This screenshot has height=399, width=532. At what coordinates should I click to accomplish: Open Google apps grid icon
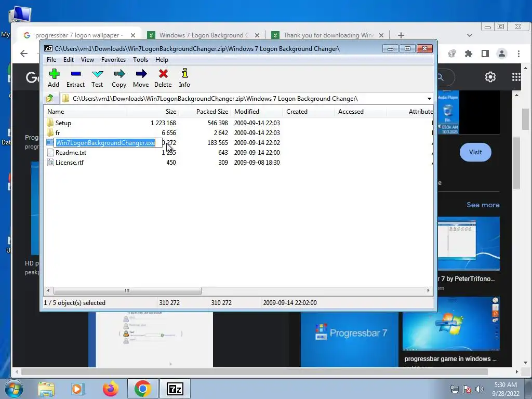coord(516,77)
